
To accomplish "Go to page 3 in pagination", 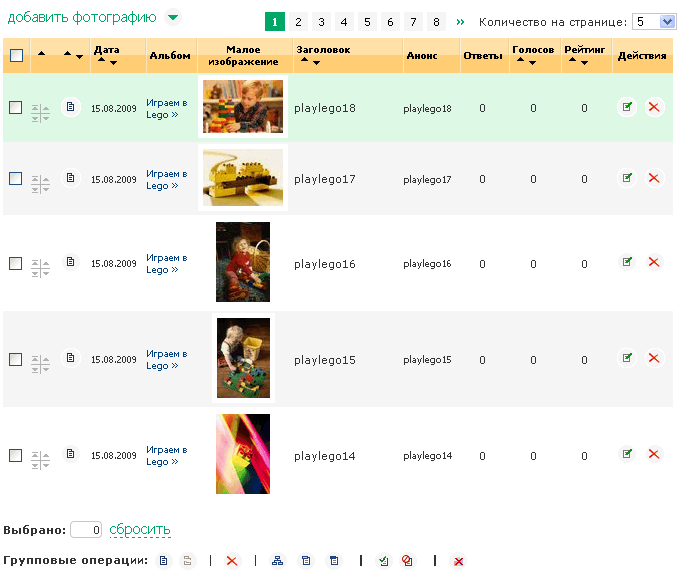I will [x=321, y=22].
